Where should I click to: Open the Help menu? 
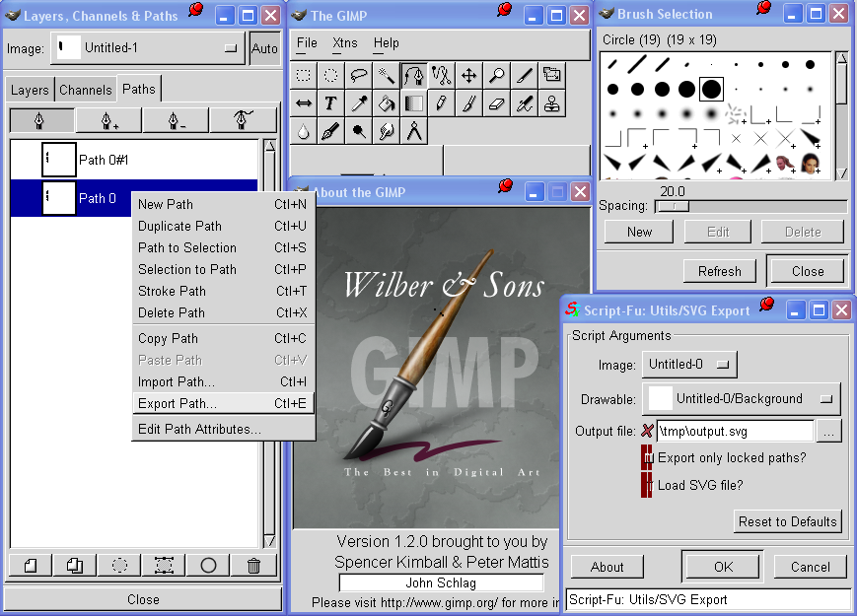(387, 43)
